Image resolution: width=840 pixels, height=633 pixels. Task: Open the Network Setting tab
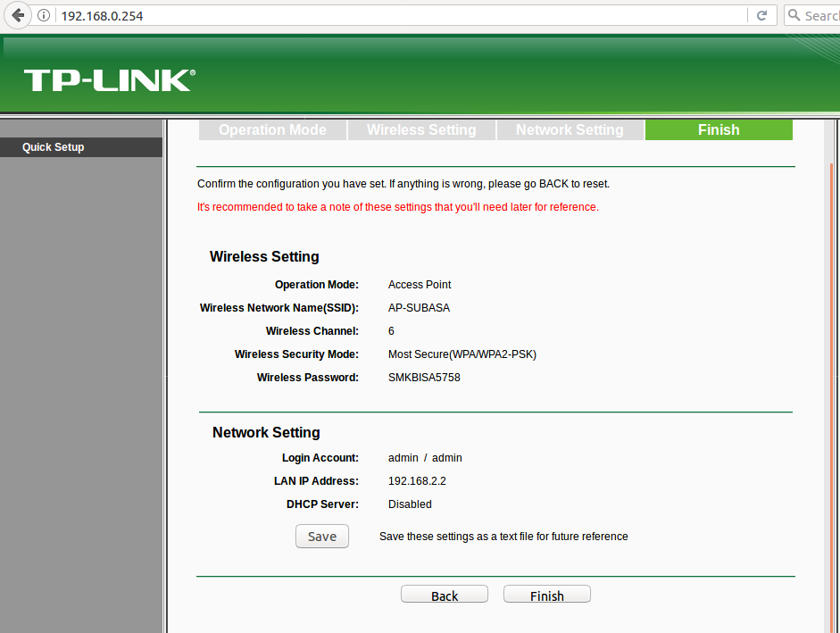570,129
